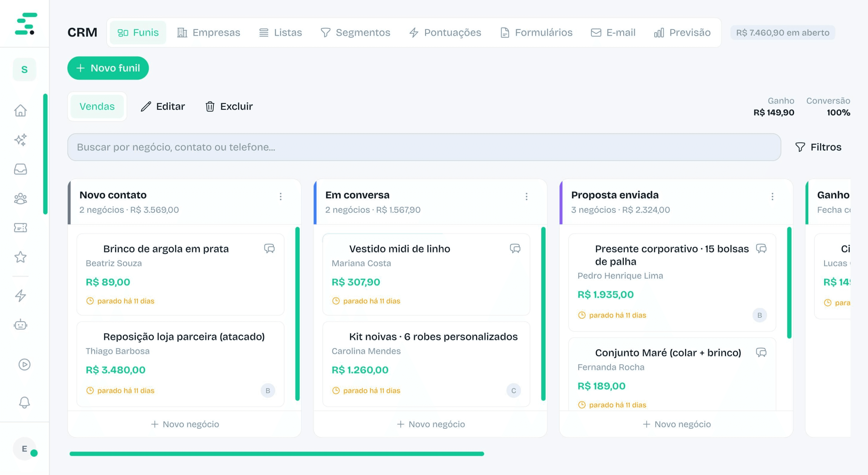Open the inbox tray icon in sidebar
This screenshot has width=868, height=475.
click(x=21, y=169)
